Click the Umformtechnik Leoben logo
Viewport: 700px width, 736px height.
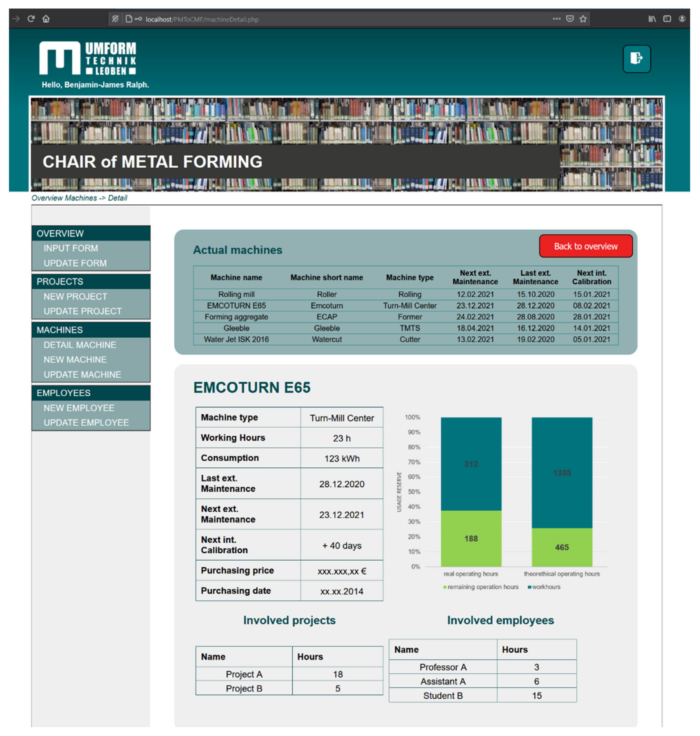[x=88, y=58]
